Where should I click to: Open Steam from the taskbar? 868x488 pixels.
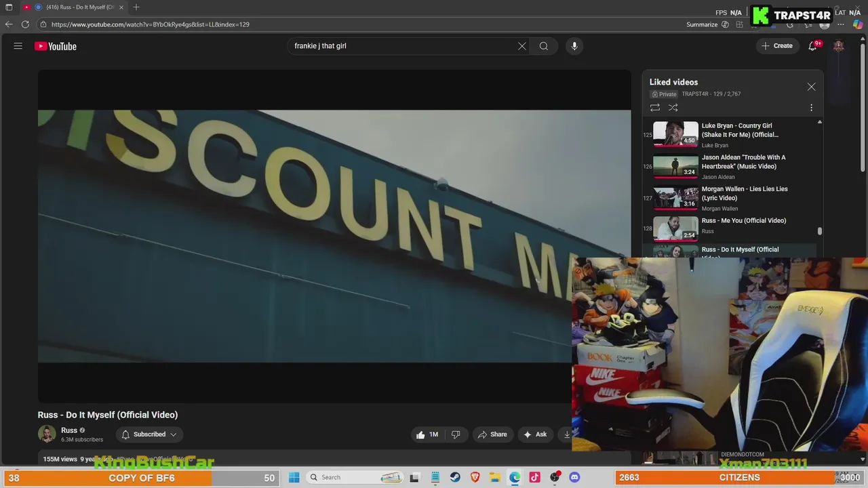[x=455, y=477]
